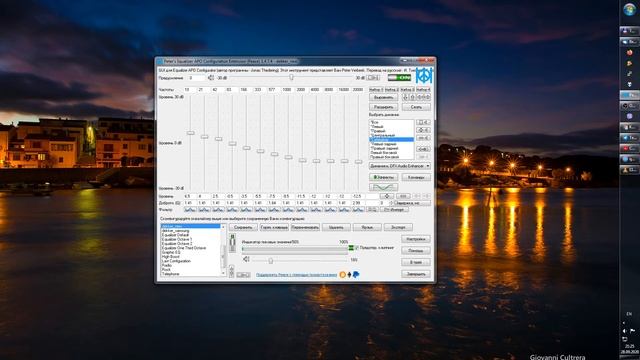Open the DFX Audio Enhancer device dropdown
Viewport: 640px width, 360px height.
400,166
